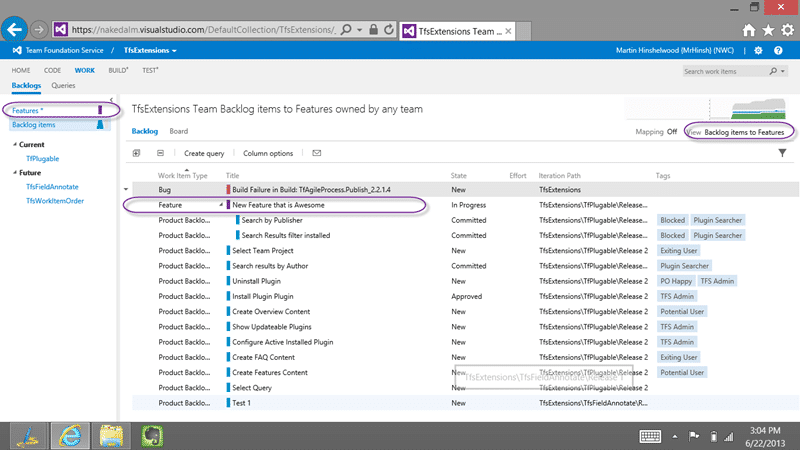Open the Bug row context arrow
Image resolution: width=800 pixels, height=450 pixels.
(126, 189)
